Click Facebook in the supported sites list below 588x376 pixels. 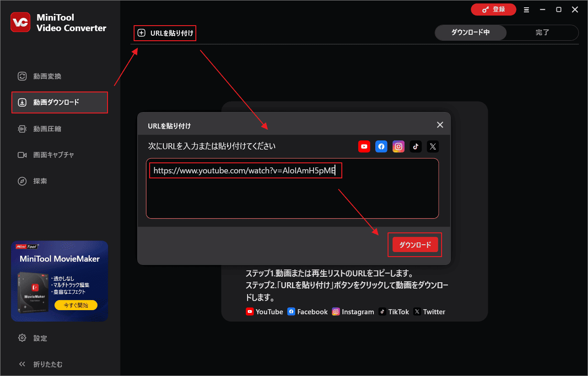coord(307,312)
